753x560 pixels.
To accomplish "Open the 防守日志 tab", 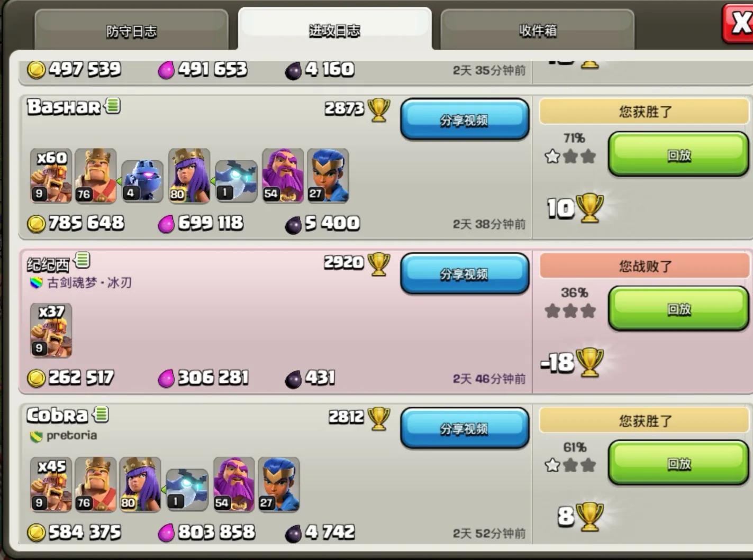I will (131, 31).
